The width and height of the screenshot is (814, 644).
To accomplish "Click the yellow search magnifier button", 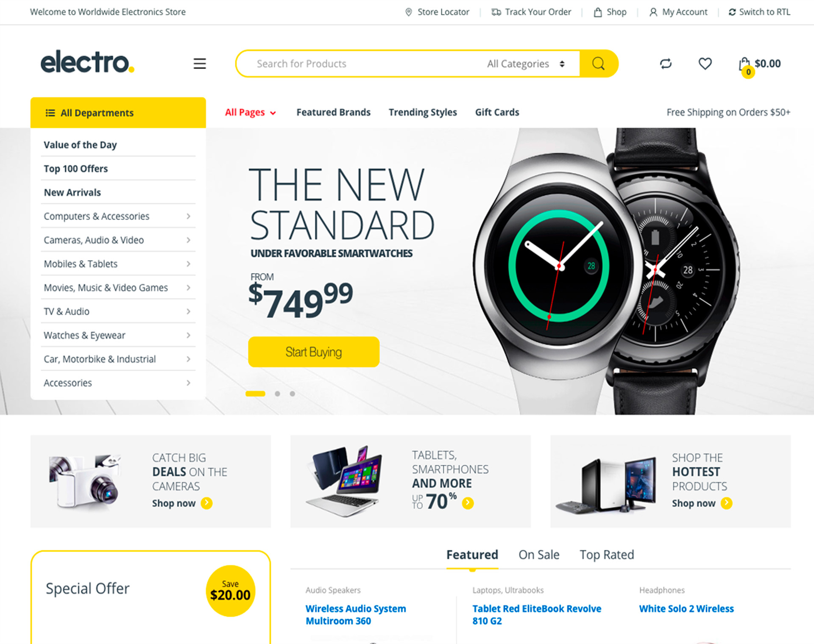I will click(x=598, y=64).
